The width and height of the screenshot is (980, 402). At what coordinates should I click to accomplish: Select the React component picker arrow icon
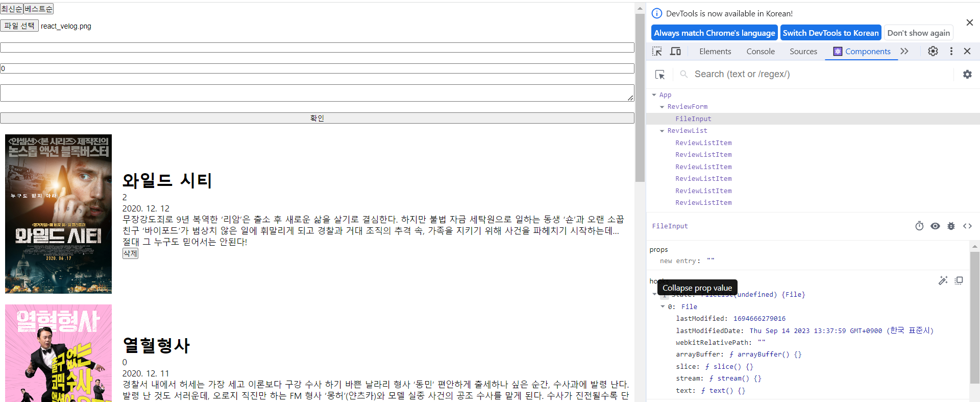point(660,75)
